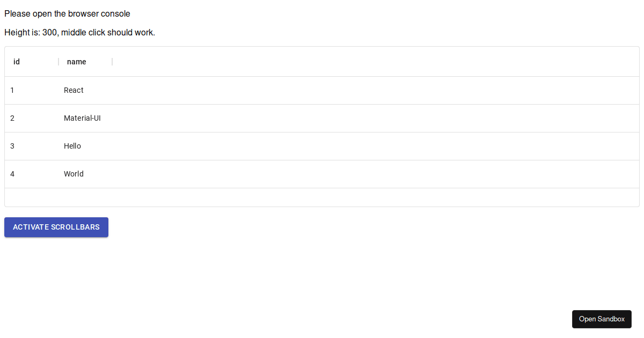Select the id cell containing 2

pyautogui.click(x=12, y=118)
